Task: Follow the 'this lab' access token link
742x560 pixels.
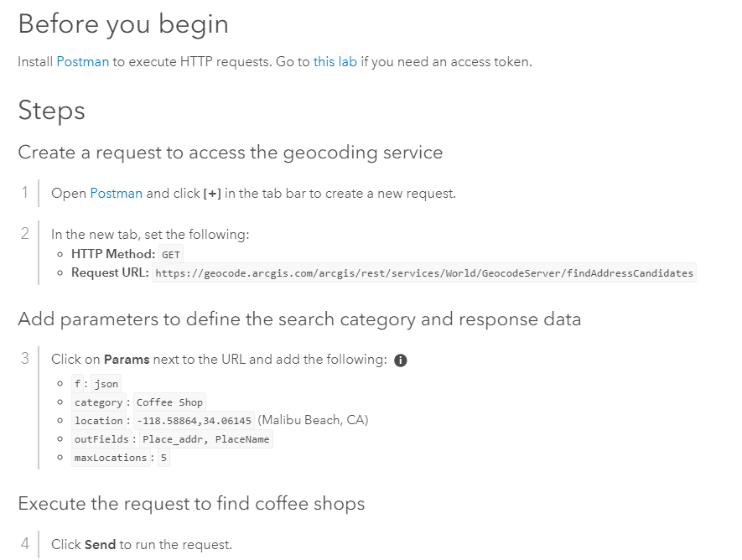Action: click(x=335, y=62)
